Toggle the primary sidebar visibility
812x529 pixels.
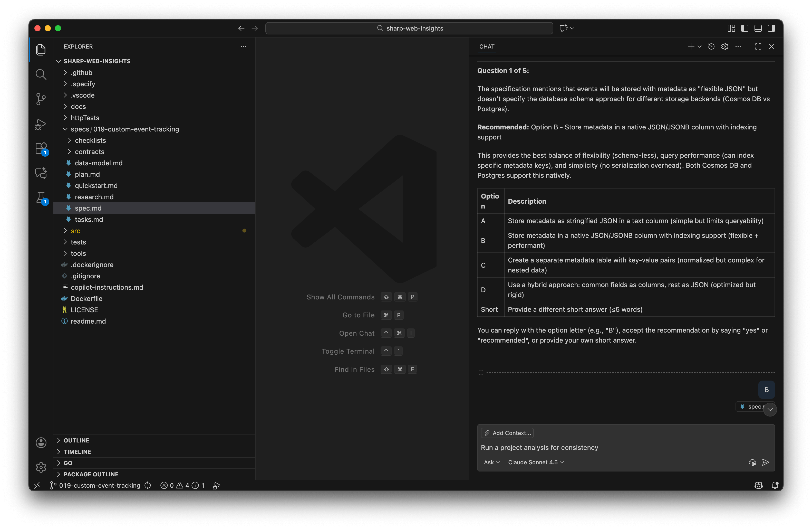tap(745, 28)
